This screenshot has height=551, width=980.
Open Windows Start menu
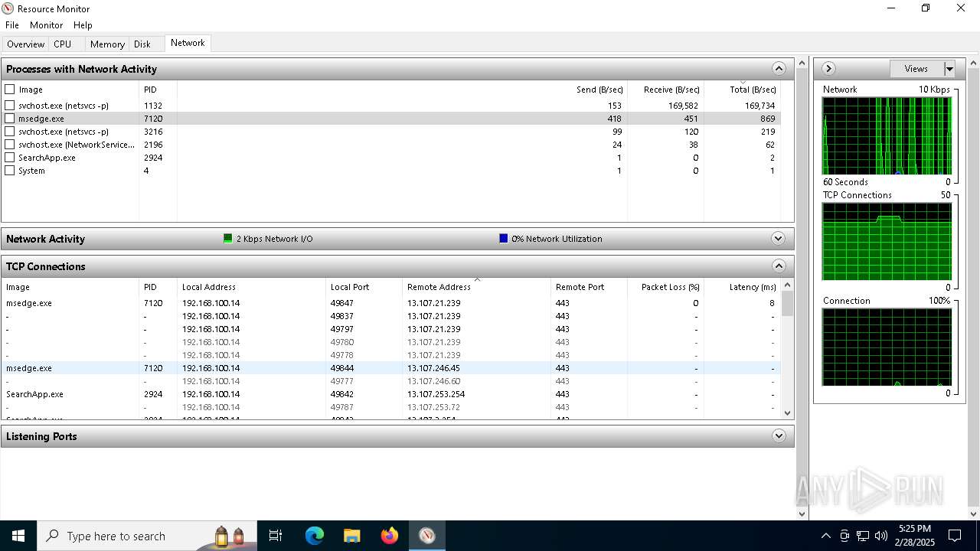(18, 536)
